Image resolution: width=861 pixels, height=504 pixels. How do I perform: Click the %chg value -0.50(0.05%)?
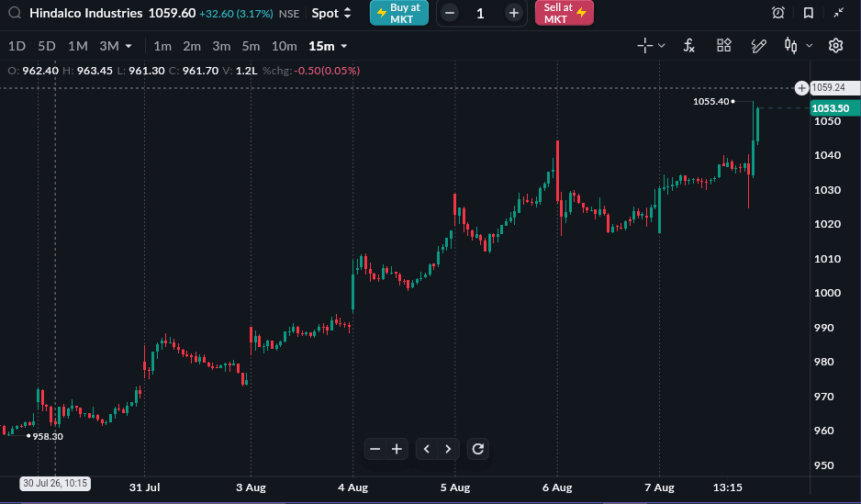click(x=327, y=71)
